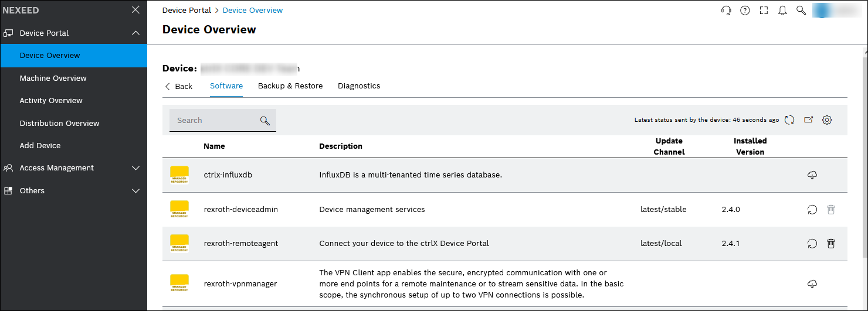The height and width of the screenshot is (311, 868).
Task: Click the ctrlx-influxdb managed repository icon
Action: point(179,175)
